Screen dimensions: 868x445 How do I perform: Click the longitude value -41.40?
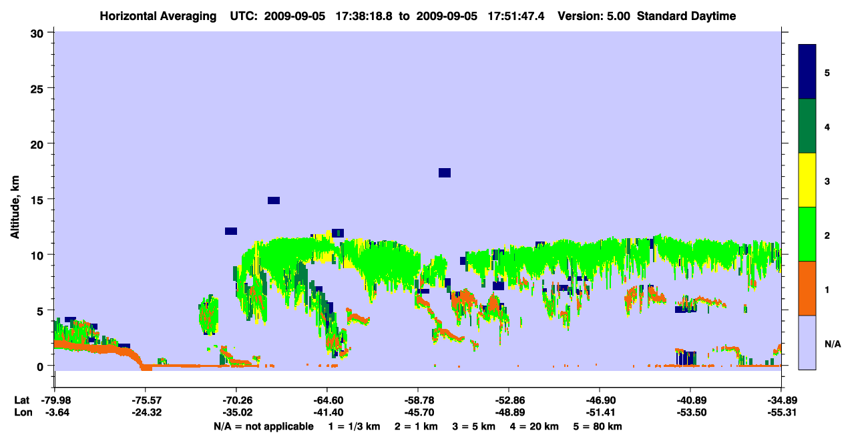point(327,413)
